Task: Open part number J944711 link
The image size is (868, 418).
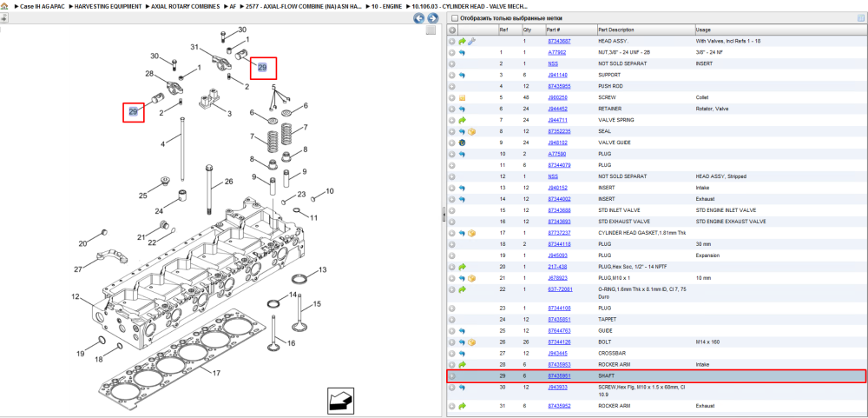Action: point(557,120)
